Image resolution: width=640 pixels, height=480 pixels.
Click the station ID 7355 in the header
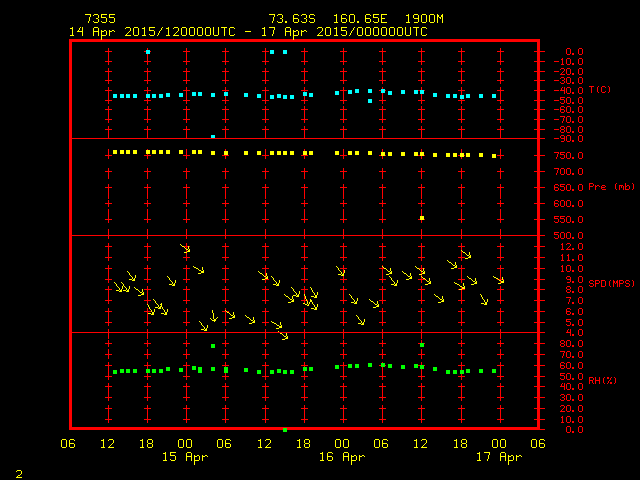tap(100, 19)
